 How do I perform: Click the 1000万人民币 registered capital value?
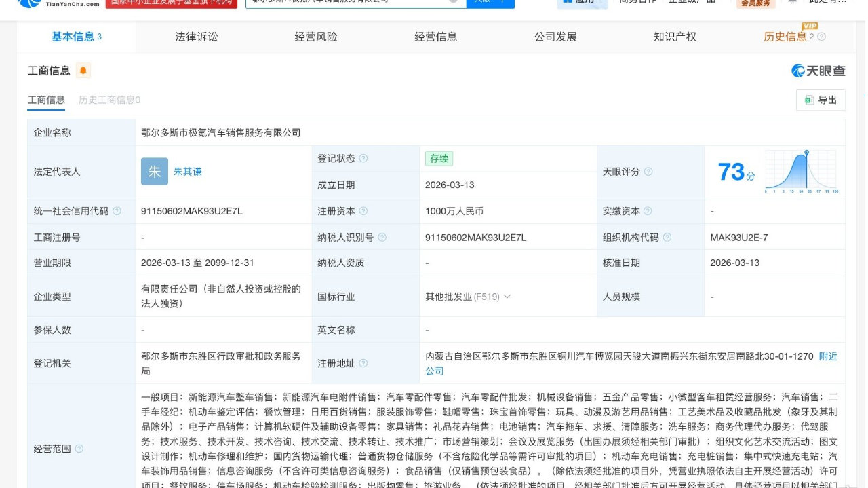click(454, 211)
